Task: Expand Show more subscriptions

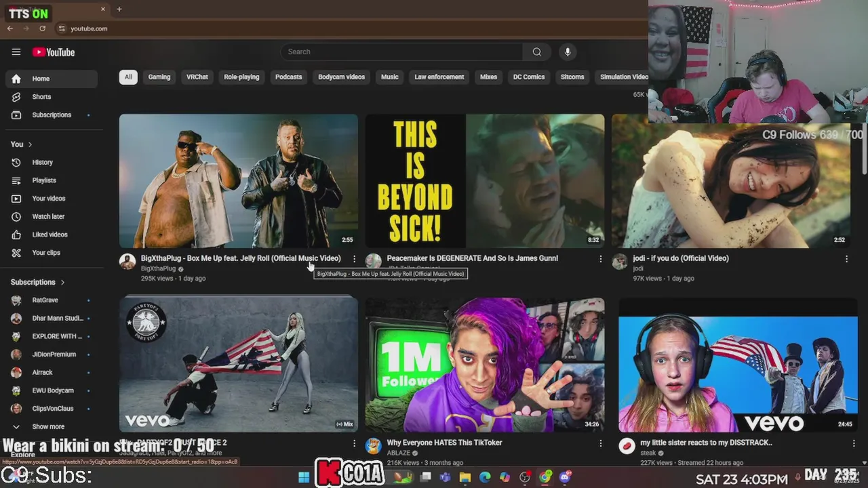Action: pos(52,427)
